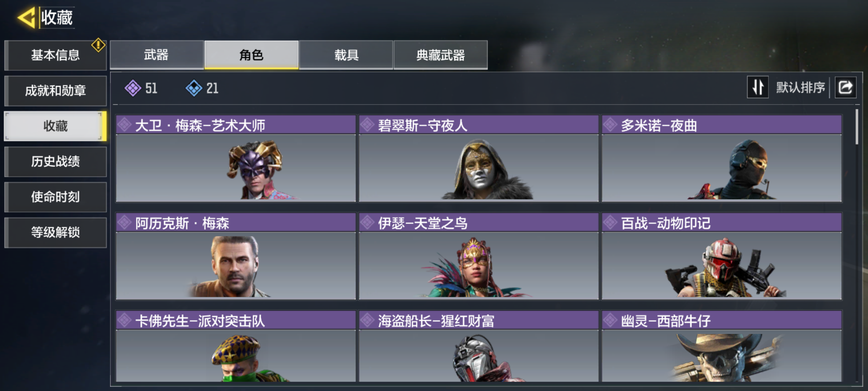
Task: Click the yellow warning badge on 基本信息
Action: pyautogui.click(x=98, y=45)
